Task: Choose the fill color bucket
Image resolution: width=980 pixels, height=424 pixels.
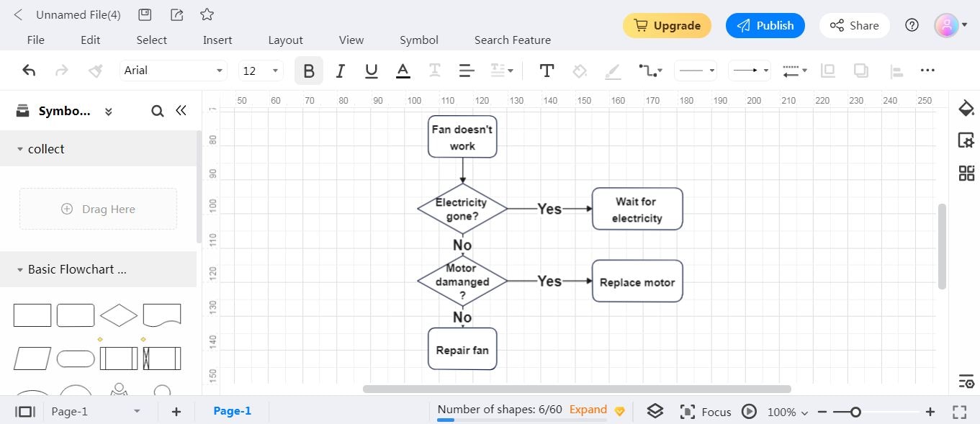Action: coord(580,71)
